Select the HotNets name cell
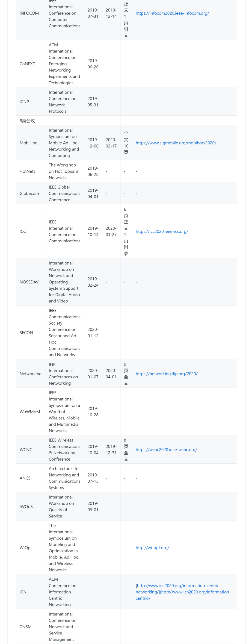 coord(27,171)
